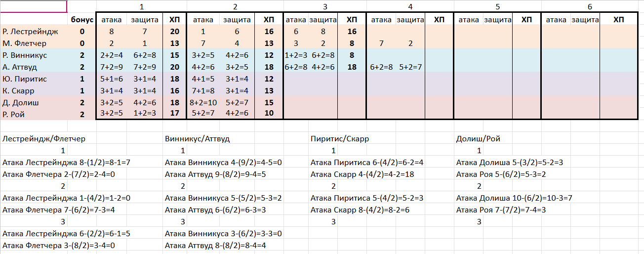Click the outlined empty cell at top-left
Viewport: 644px width, 254px height.
[x=33, y=6]
